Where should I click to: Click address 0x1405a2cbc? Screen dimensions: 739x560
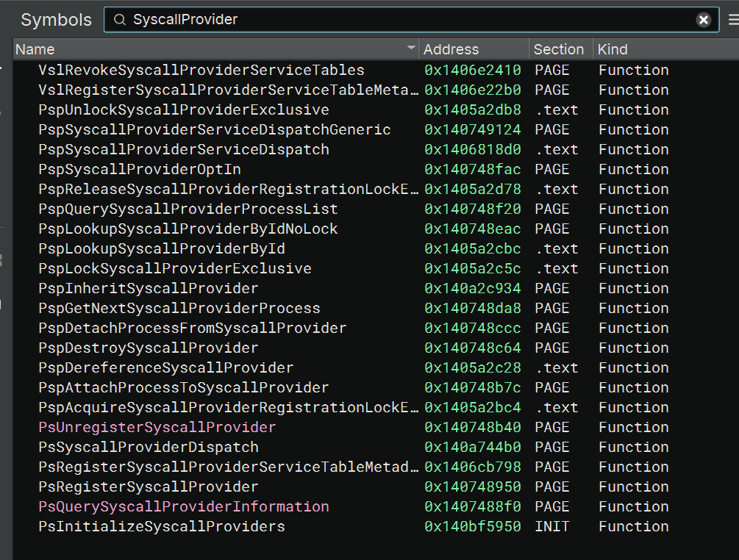[473, 248]
